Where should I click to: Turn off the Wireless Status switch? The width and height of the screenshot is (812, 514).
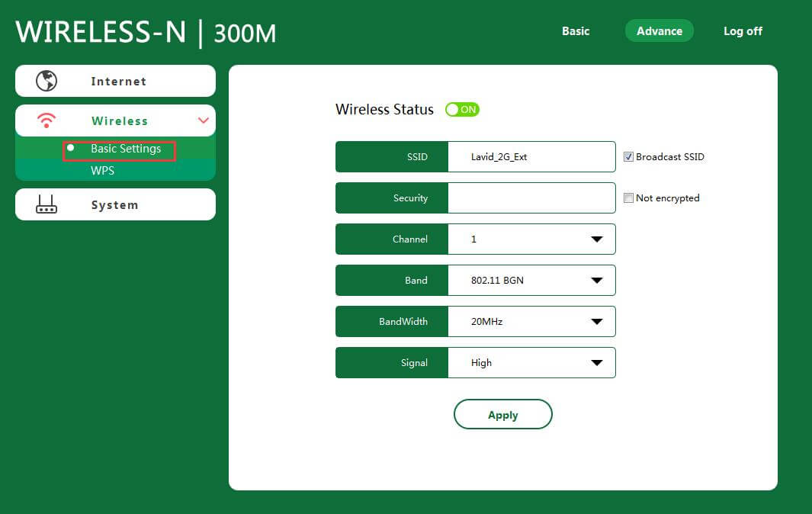pos(462,110)
